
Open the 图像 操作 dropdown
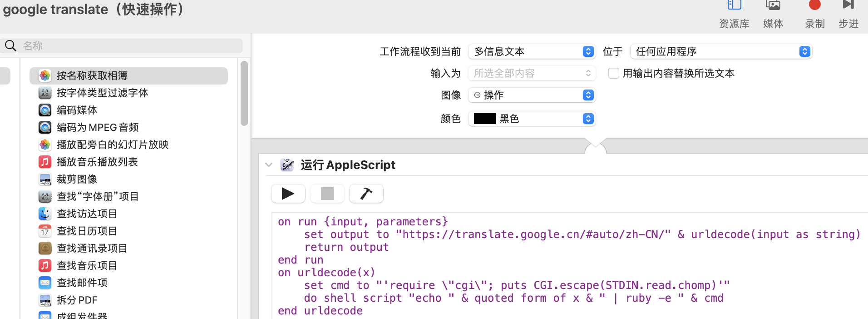click(532, 95)
